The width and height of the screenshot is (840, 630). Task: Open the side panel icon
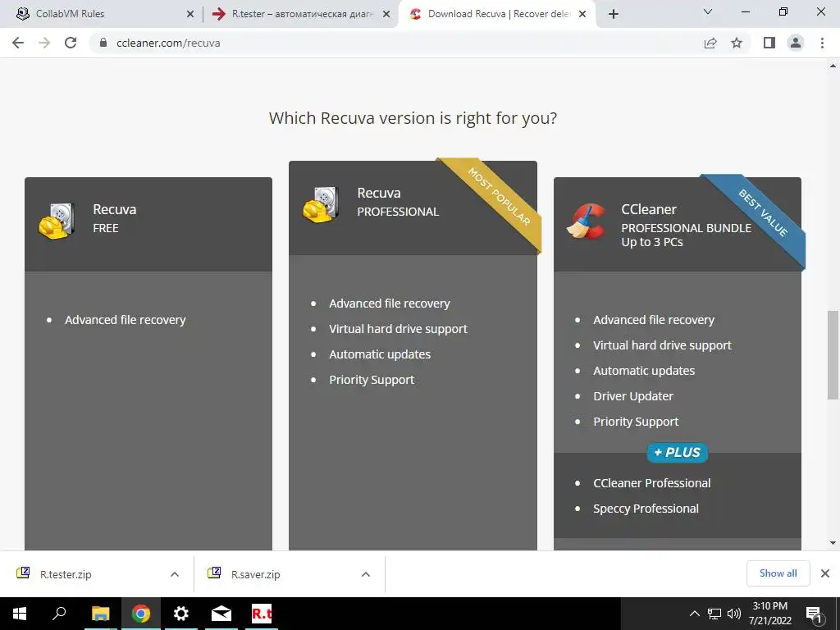click(769, 43)
